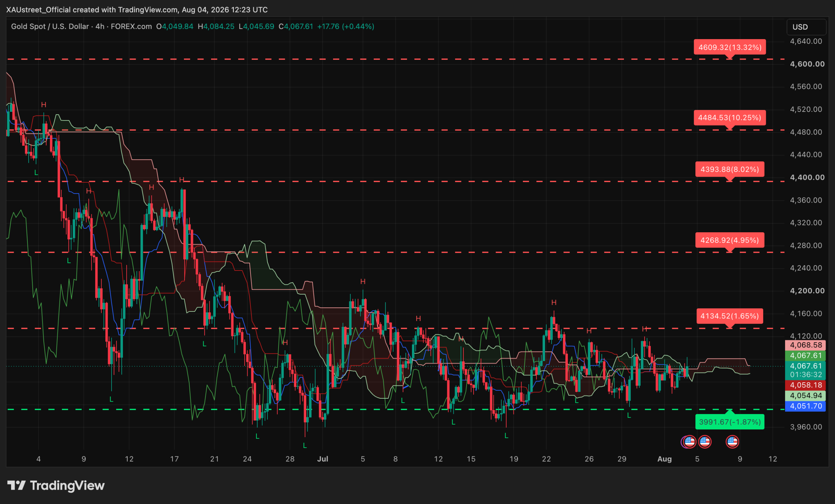Screen dimensions: 835x504
Task: Select the 4609.32(13.32%) resistance level label
Action: click(x=730, y=47)
